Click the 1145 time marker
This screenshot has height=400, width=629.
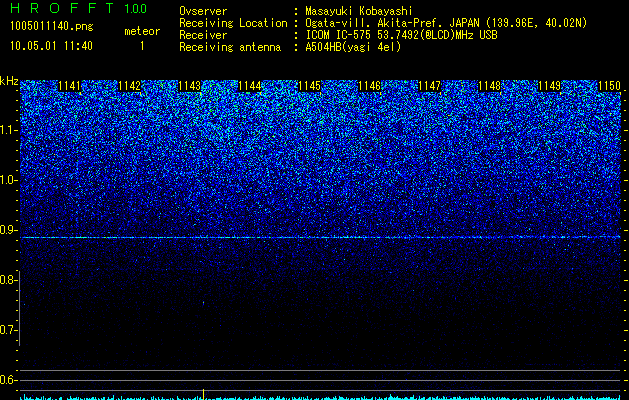tap(310, 86)
